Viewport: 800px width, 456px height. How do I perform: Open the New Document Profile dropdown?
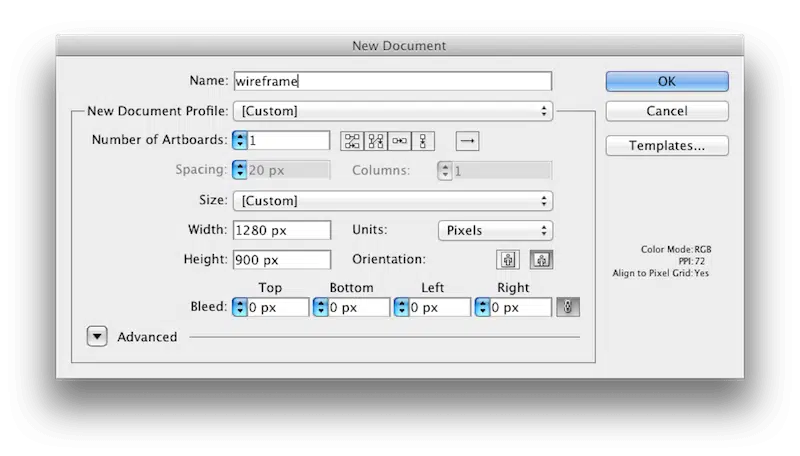point(392,111)
